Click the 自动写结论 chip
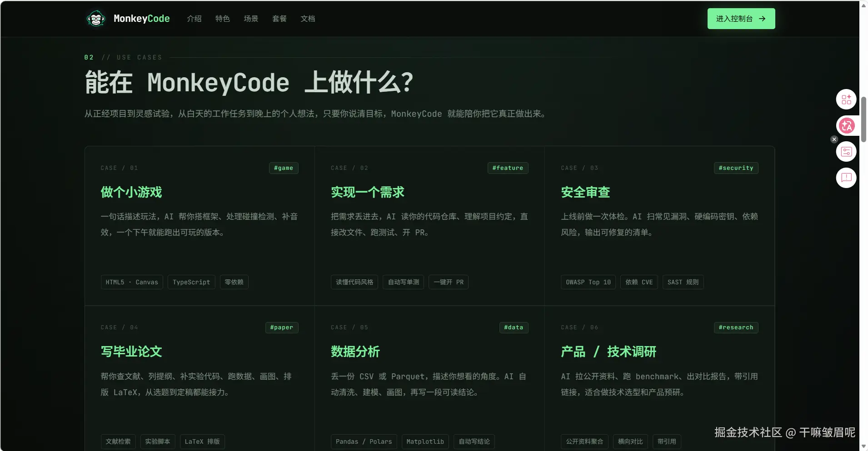 click(474, 441)
